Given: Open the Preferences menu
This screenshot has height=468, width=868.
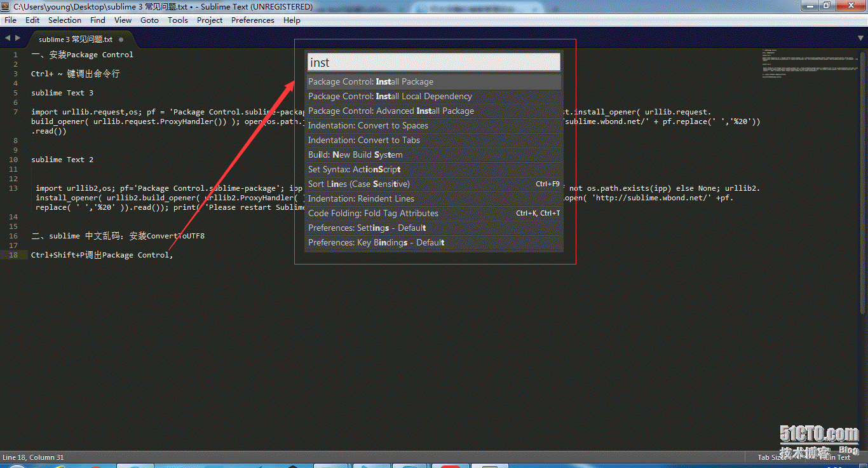Looking at the screenshot, I should (x=253, y=20).
